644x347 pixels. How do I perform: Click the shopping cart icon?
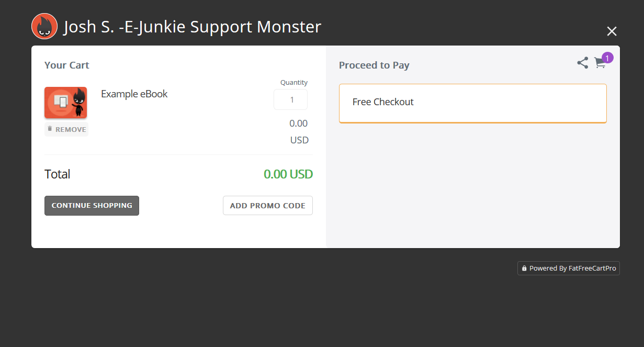[x=600, y=63]
